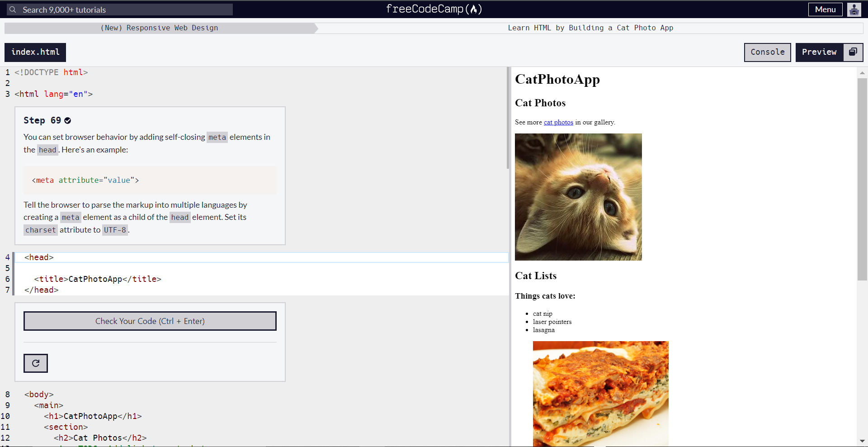Screen dimensions: 868x447
Task: Click the Step 69 completed checkmark icon
Action: 68,120
